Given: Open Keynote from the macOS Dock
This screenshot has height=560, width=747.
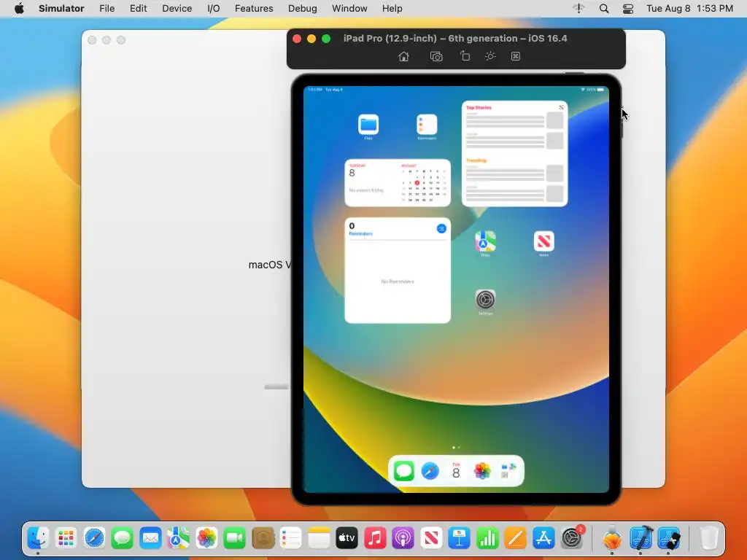Looking at the screenshot, I should (460, 539).
